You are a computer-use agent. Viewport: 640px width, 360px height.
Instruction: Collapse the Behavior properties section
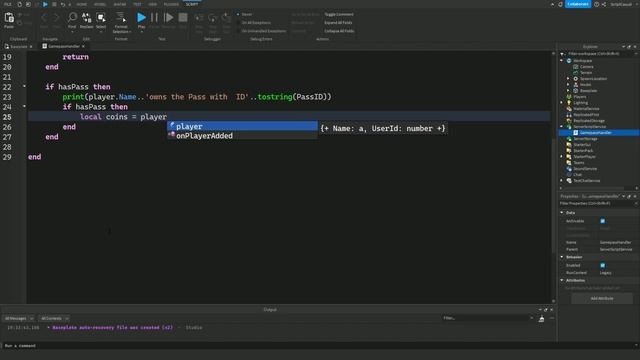pyautogui.click(x=562, y=257)
